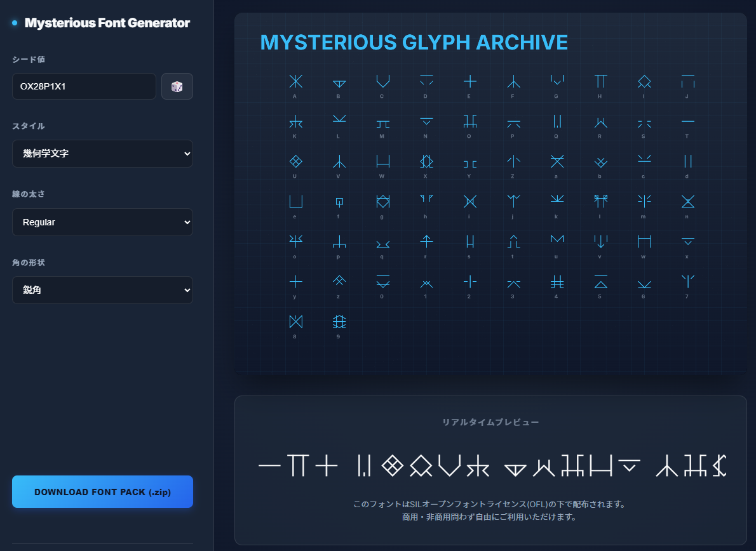756x551 pixels.
Task: Select the glyph for digit 7
Action: (688, 281)
